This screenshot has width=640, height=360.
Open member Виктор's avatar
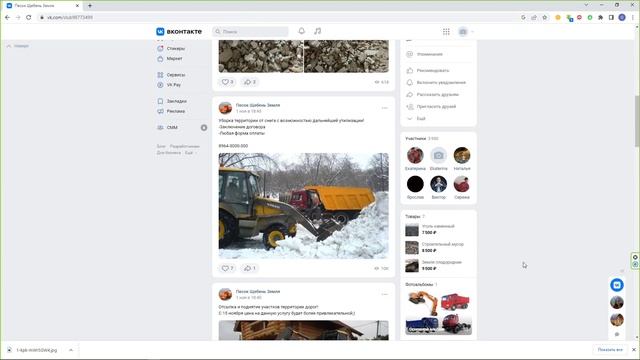(x=438, y=184)
